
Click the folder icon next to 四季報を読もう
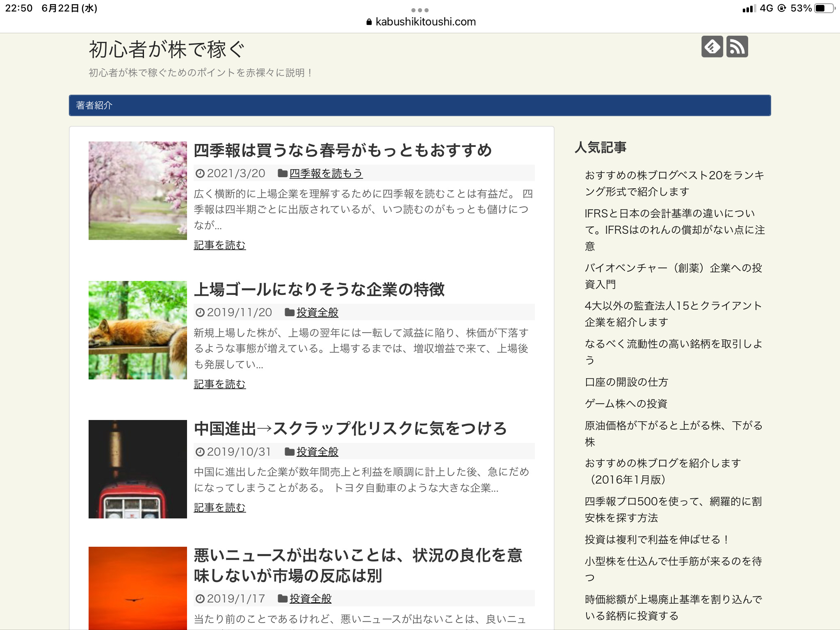click(282, 173)
